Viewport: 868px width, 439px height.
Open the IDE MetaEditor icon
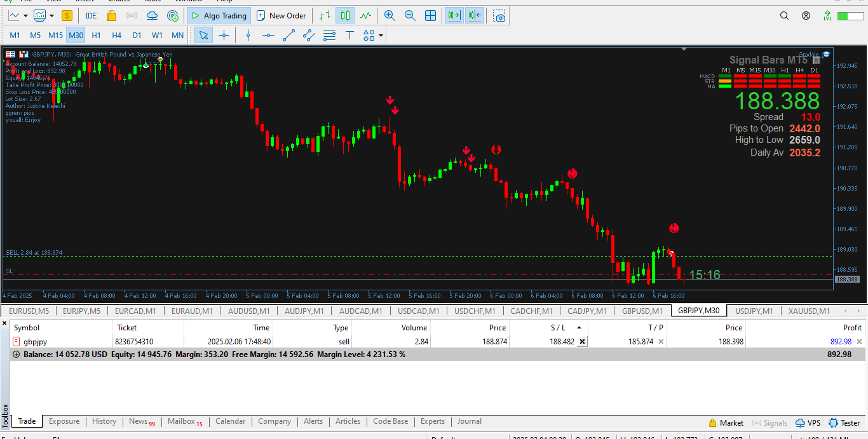tap(91, 16)
